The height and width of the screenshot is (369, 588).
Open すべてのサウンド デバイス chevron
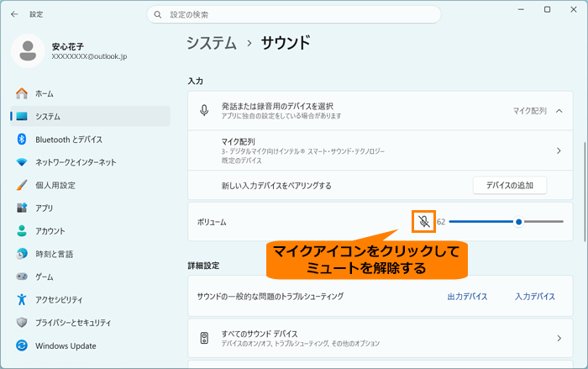[559, 338]
